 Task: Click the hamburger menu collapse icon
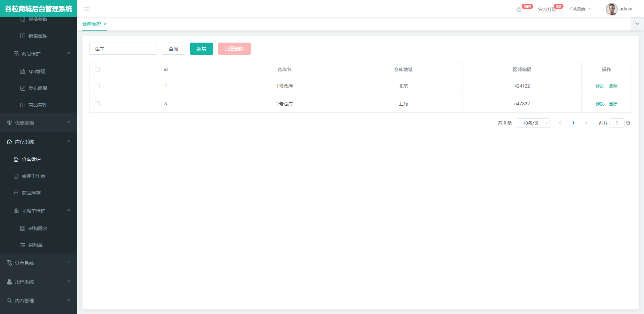(87, 9)
